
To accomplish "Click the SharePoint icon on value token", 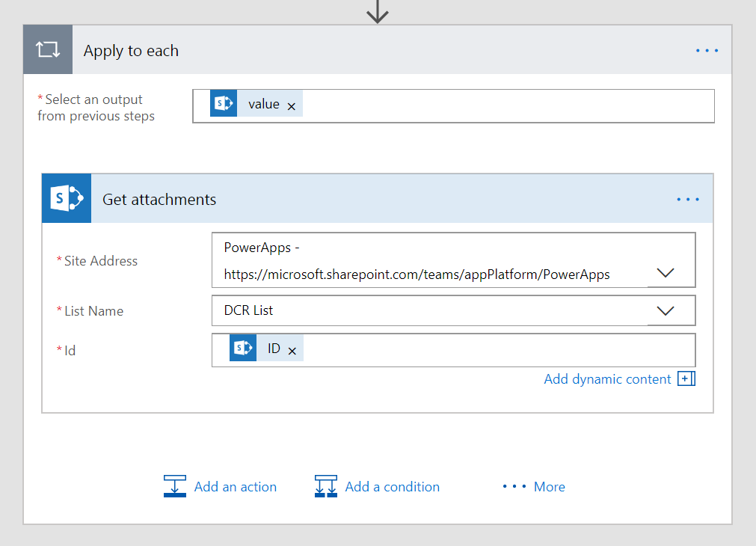I will click(x=224, y=104).
